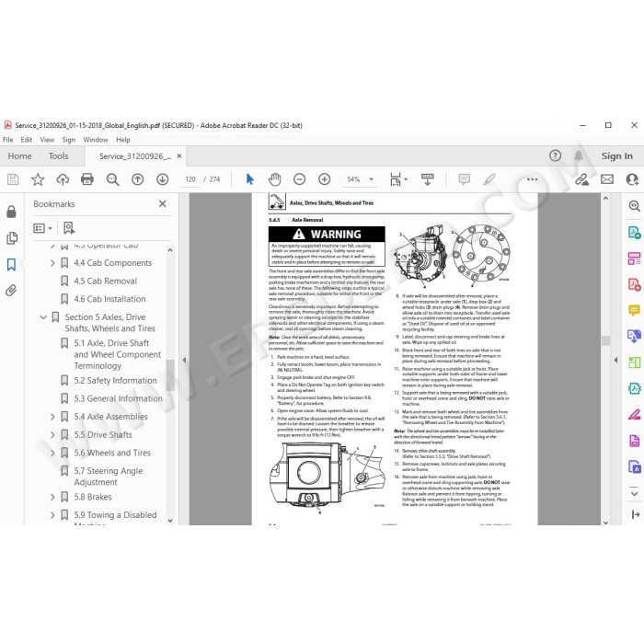Zoom out with minus button

[x=299, y=179]
